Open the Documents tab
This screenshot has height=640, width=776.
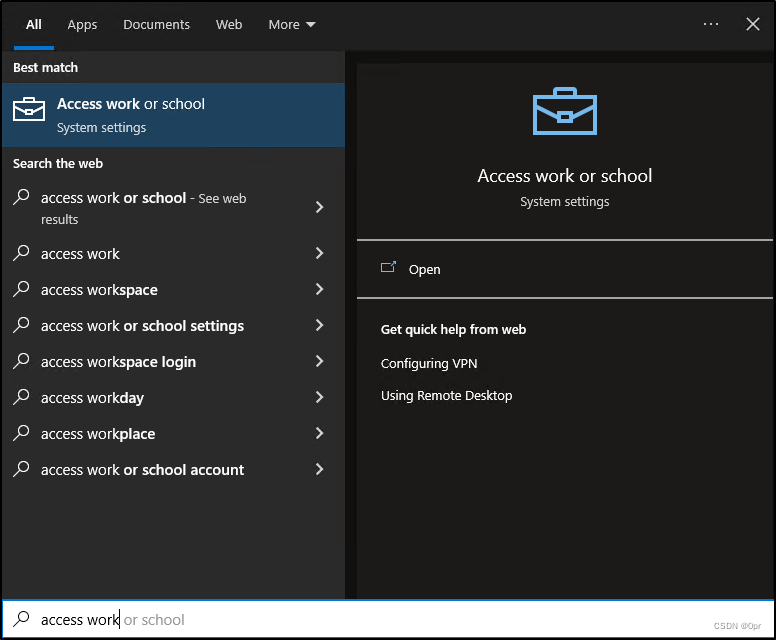156,25
